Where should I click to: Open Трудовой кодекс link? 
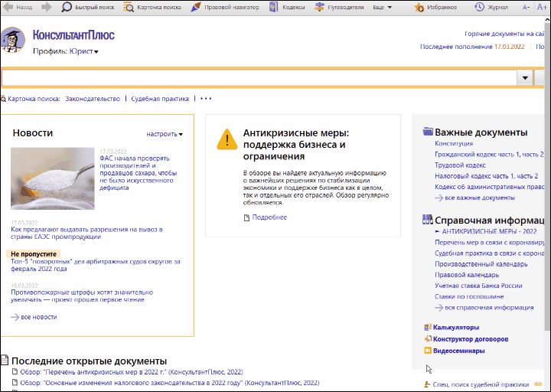pyautogui.click(x=460, y=165)
